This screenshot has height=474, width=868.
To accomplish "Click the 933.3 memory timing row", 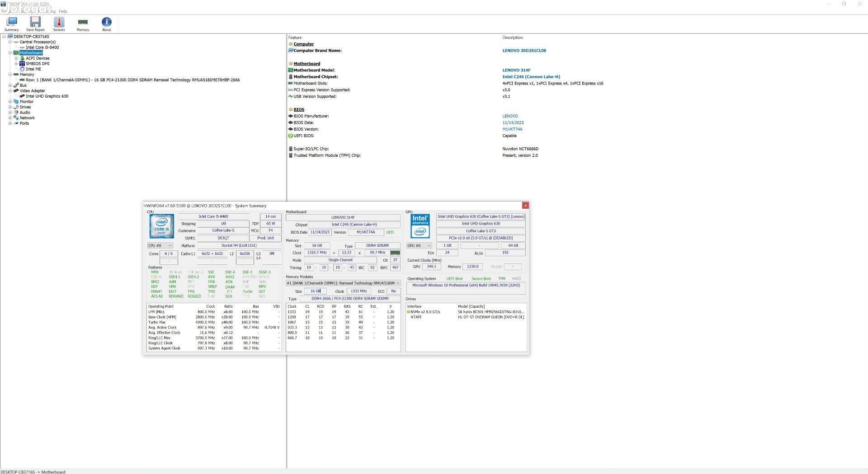I will click(x=343, y=328).
